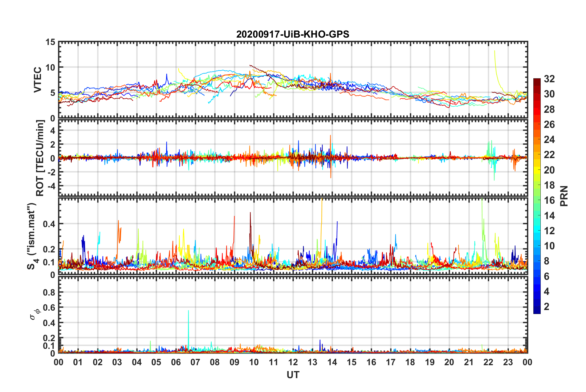Click the VTEC axis tick label 10
The image size is (586, 392).
(x=51, y=67)
